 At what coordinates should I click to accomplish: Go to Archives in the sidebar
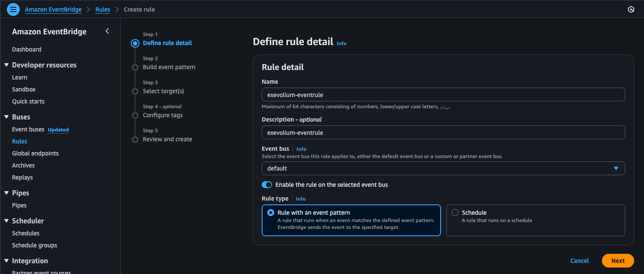(x=23, y=165)
